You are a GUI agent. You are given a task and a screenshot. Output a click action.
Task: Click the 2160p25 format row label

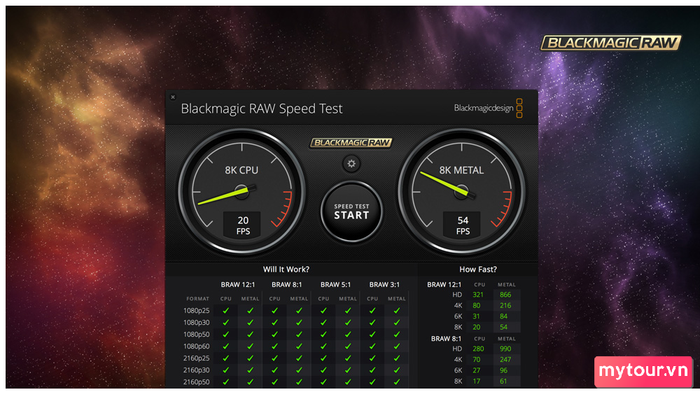[x=196, y=358]
